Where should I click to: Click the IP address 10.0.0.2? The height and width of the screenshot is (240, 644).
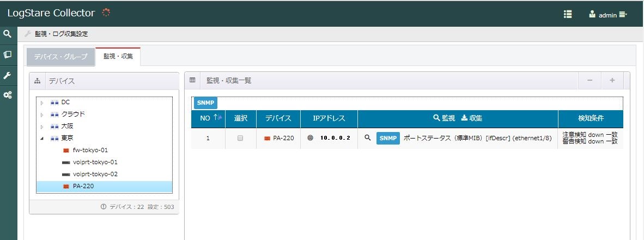click(335, 138)
